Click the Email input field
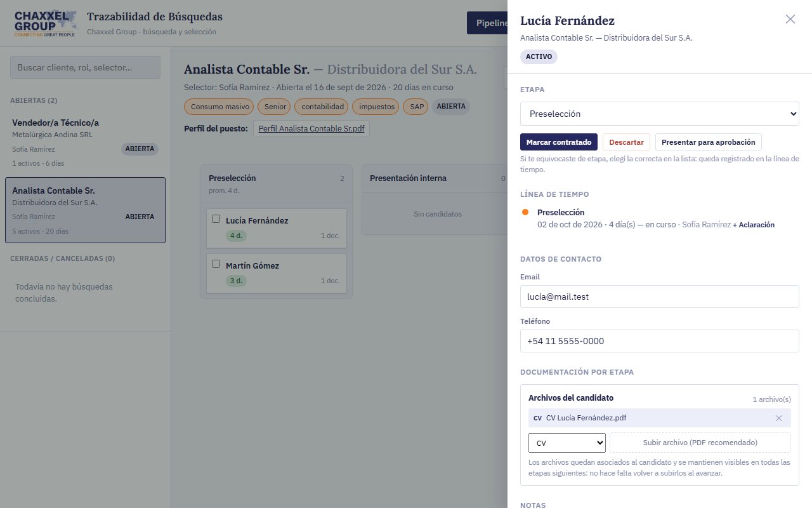812x508 pixels. coord(660,297)
